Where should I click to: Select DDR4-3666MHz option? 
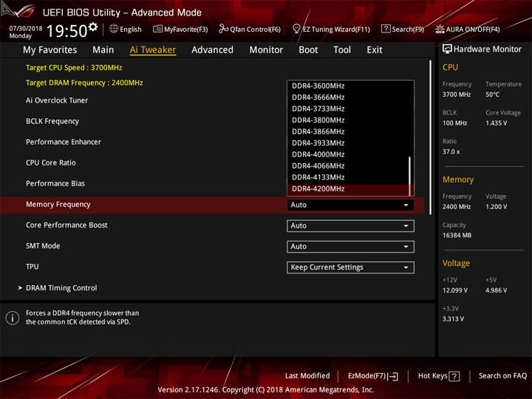click(348, 98)
